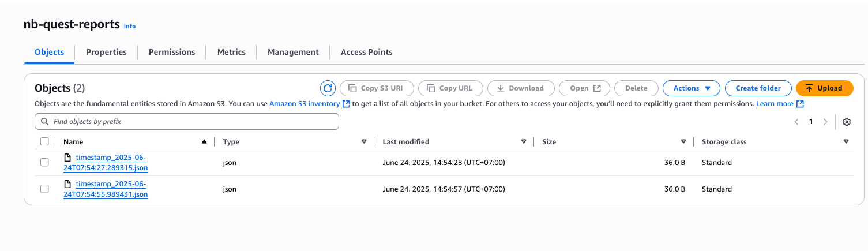Viewport: 868px width, 251px height.
Task: Expand the Actions dropdown
Action: (x=691, y=88)
